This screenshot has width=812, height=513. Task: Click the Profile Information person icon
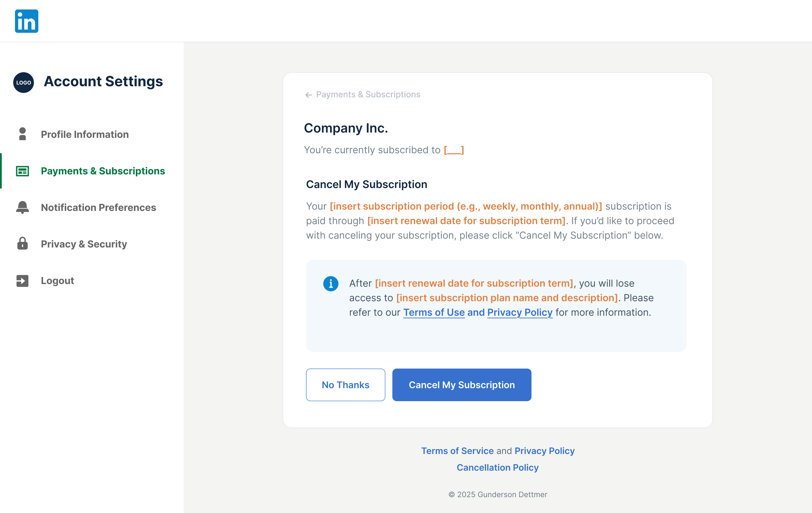(23, 134)
